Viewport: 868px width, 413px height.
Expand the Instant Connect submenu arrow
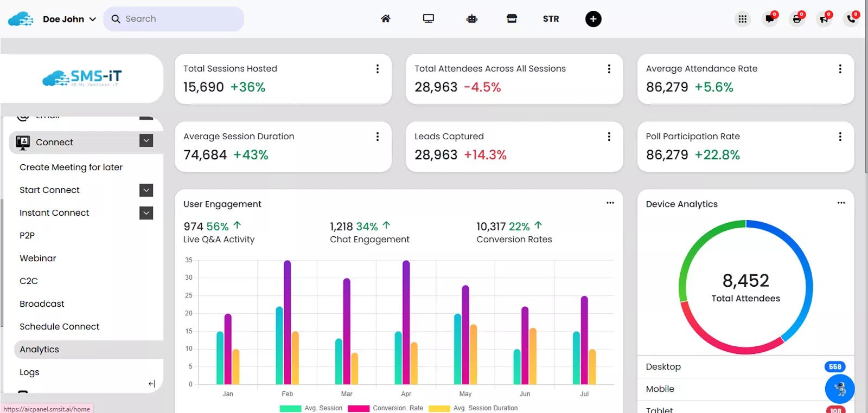[x=146, y=213]
